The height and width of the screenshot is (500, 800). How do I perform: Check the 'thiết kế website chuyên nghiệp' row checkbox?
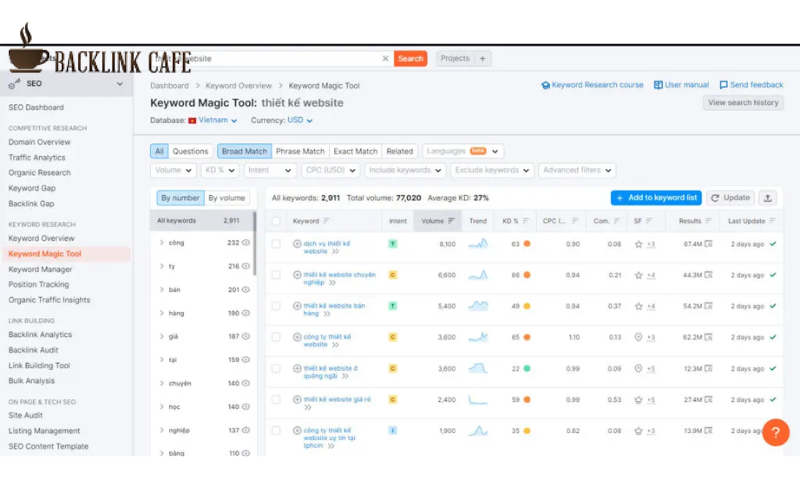tap(276, 275)
